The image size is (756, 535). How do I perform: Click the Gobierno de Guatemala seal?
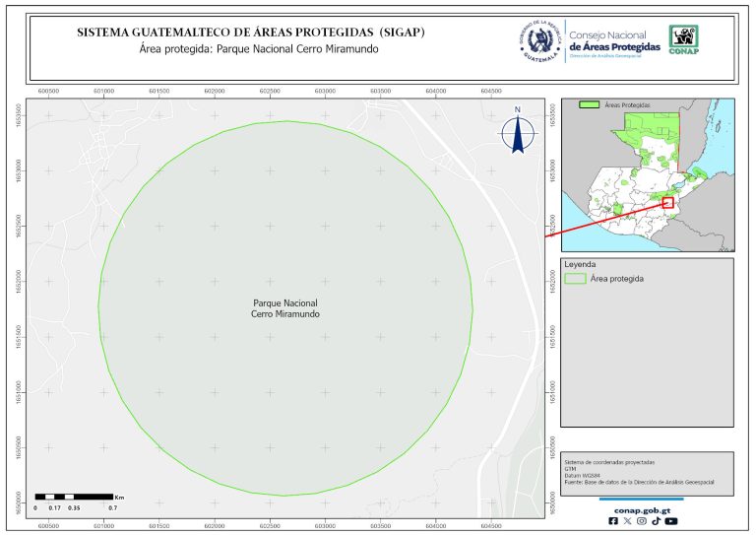point(539,41)
